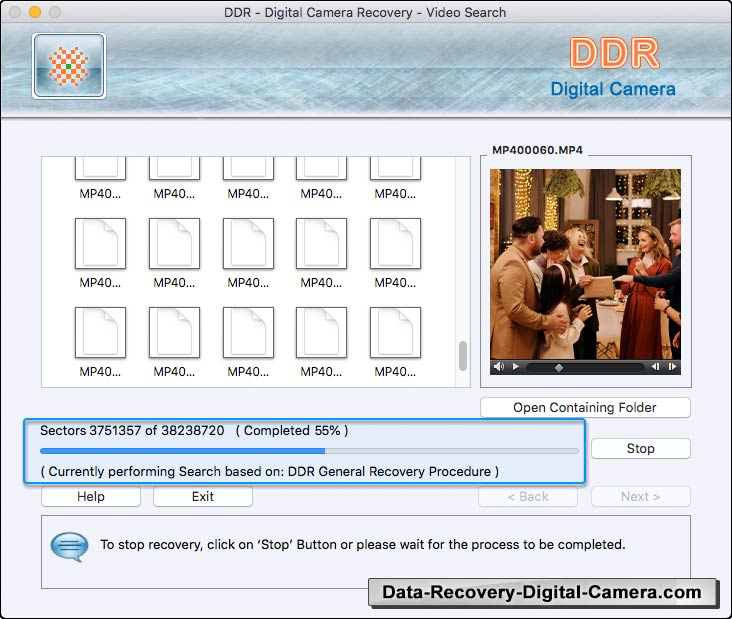
Task: Step forward one frame in preview
Action: pyautogui.click(x=673, y=367)
